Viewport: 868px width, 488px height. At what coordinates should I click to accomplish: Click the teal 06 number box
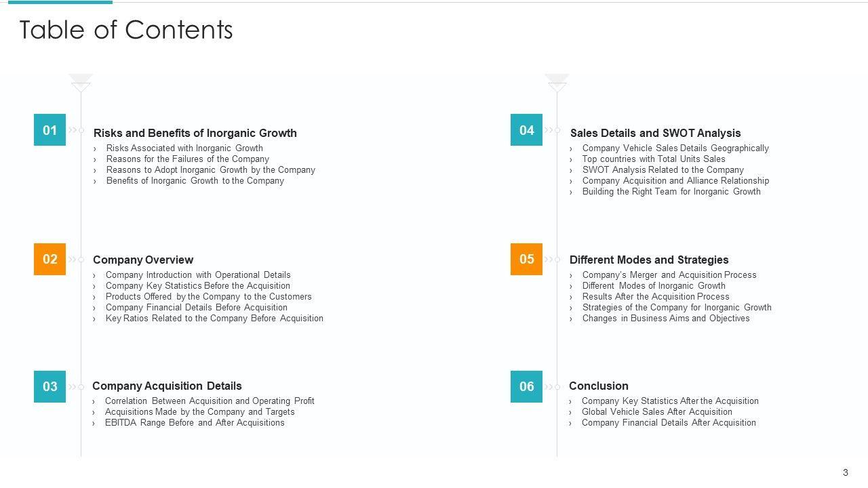point(526,386)
